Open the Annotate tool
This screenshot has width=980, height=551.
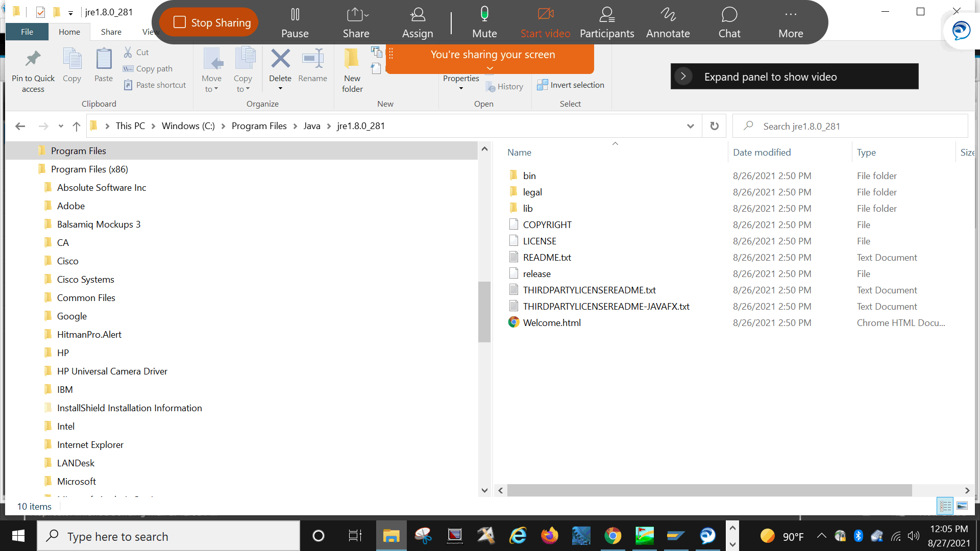point(668,22)
